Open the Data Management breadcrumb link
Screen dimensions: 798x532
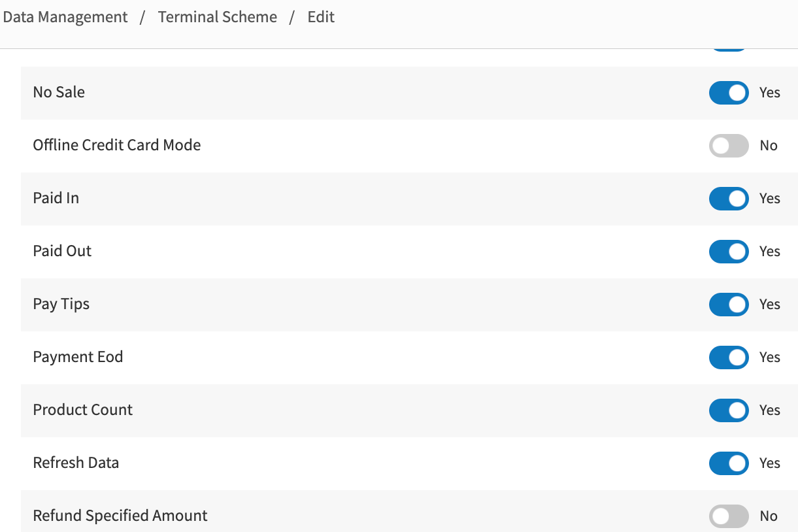coord(65,17)
